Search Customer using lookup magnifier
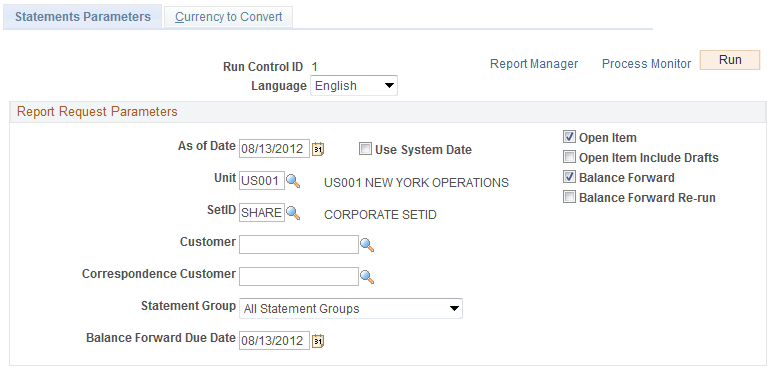Image resolution: width=772 pixels, height=371 pixels. (x=367, y=245)
